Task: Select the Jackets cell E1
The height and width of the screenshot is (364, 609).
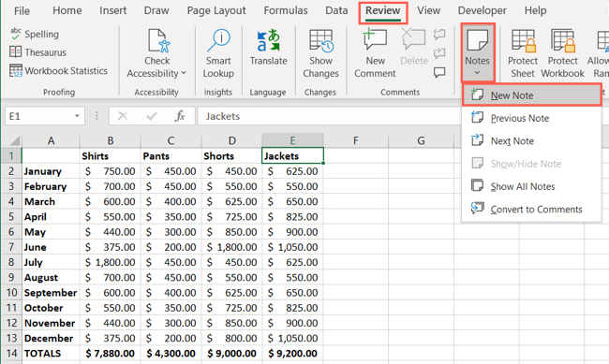Action: pyautogui.click(x=293, y=156)
